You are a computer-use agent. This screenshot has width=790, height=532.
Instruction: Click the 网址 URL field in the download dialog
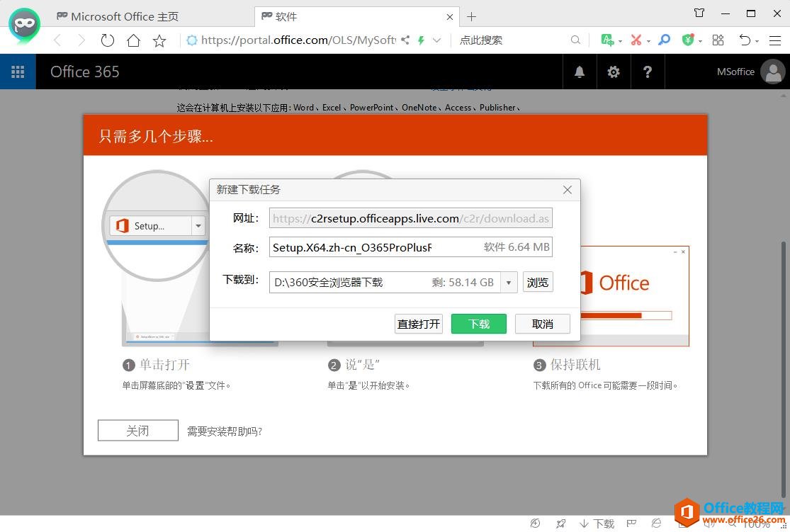pos(411,218)
